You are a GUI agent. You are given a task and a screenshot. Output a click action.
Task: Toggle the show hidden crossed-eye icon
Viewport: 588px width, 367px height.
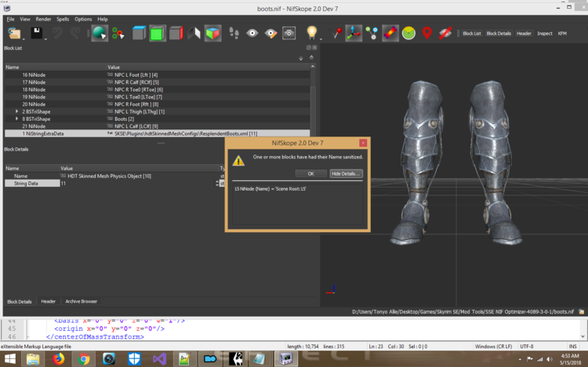[445, 34]
